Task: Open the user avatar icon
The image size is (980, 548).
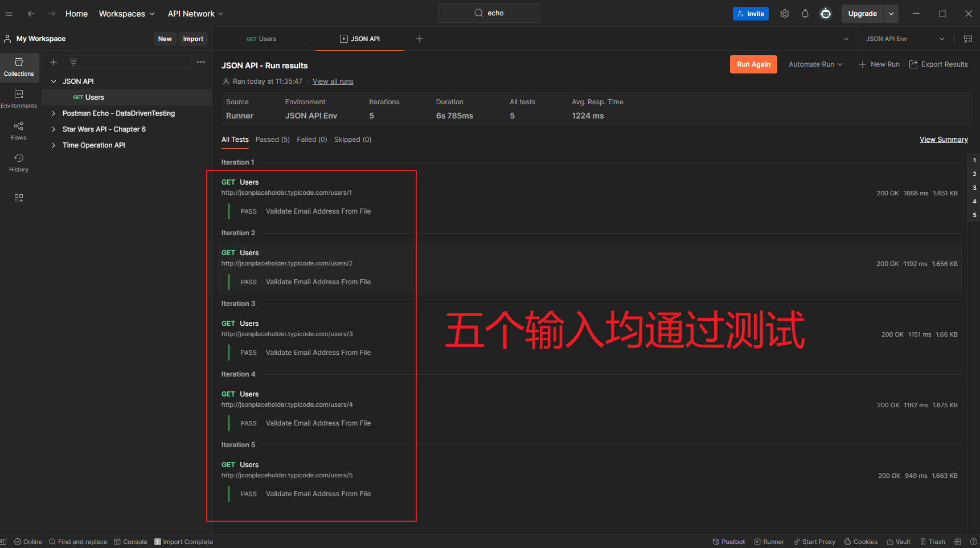Action: point(826,14)
